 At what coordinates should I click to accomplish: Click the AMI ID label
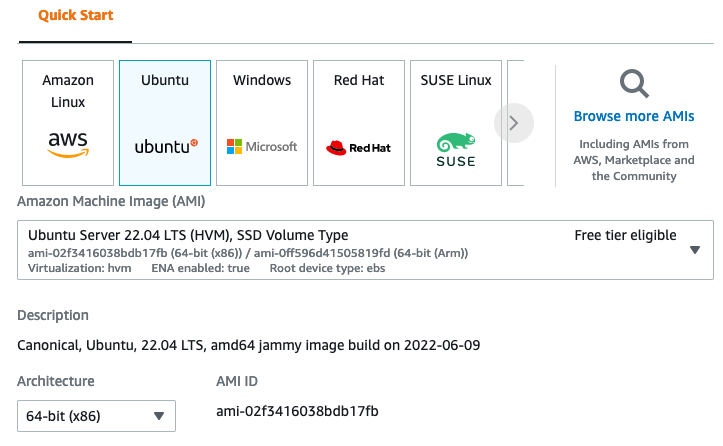point(237,381)
